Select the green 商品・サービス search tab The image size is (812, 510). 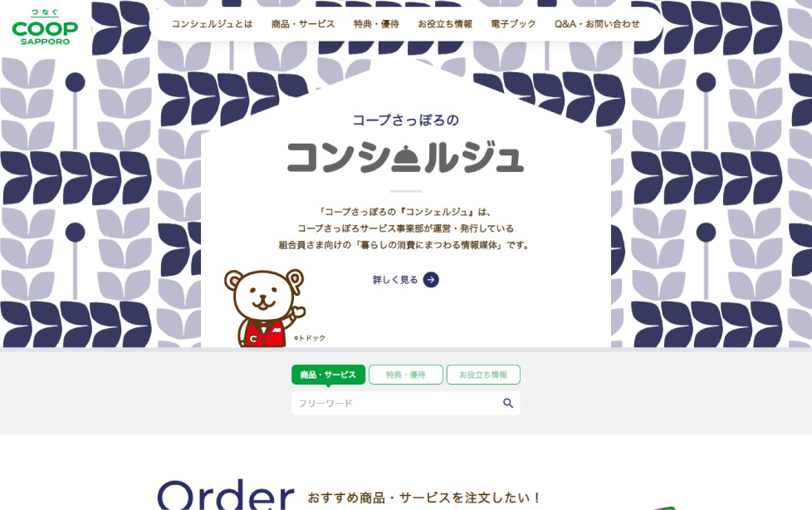pyautogui.click(x=328, y=375)
